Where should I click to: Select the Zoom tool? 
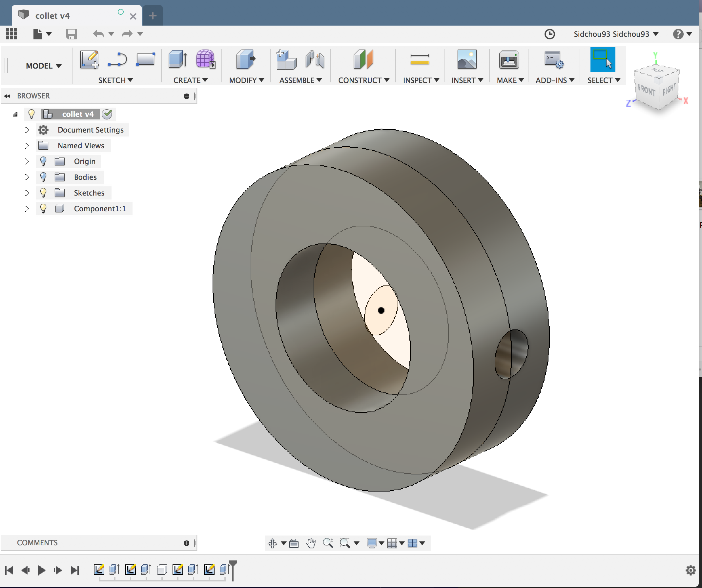[x=328, y=543]
